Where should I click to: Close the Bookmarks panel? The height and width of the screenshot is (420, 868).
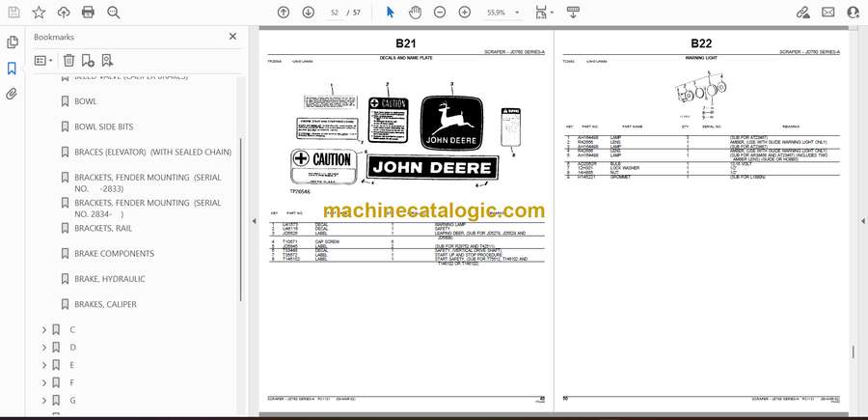[x=232, y=37]
